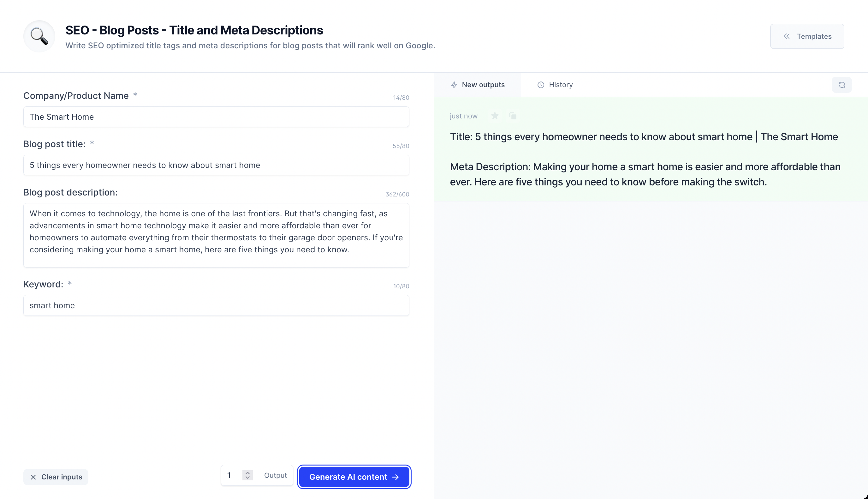868x499 pixels.
Task: Focus the Company/Product Name field
Action: click(x=216, y=117)
